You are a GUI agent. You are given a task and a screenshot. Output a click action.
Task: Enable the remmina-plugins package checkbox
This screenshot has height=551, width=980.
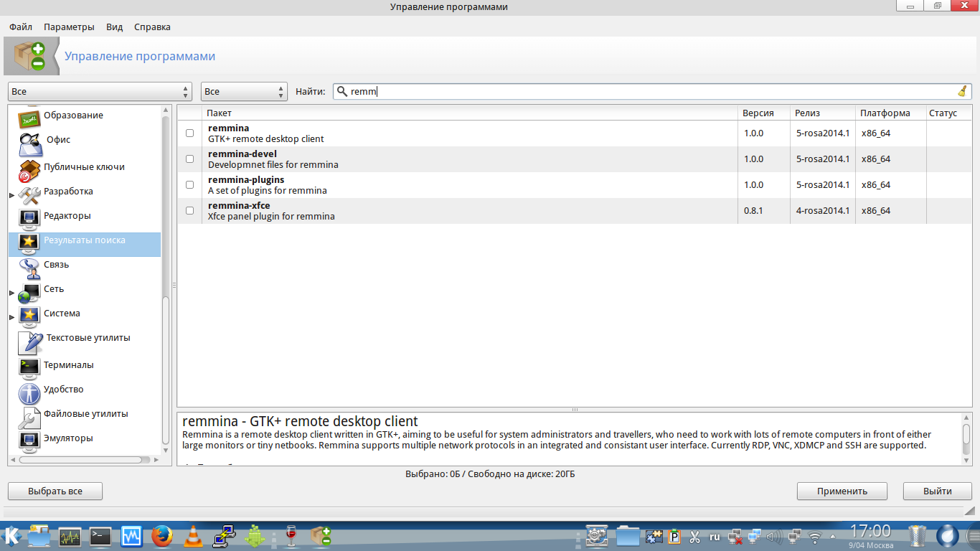point(189,184)
